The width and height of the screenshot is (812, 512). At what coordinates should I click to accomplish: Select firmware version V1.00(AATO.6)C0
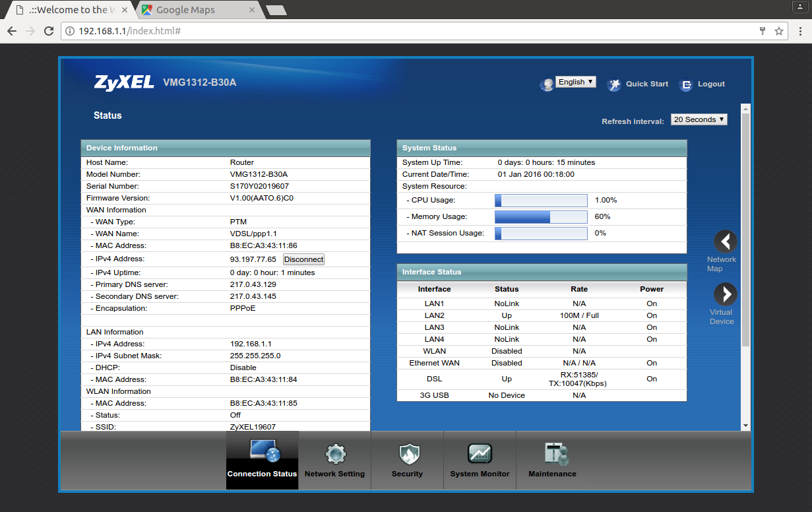coord(261,198)
